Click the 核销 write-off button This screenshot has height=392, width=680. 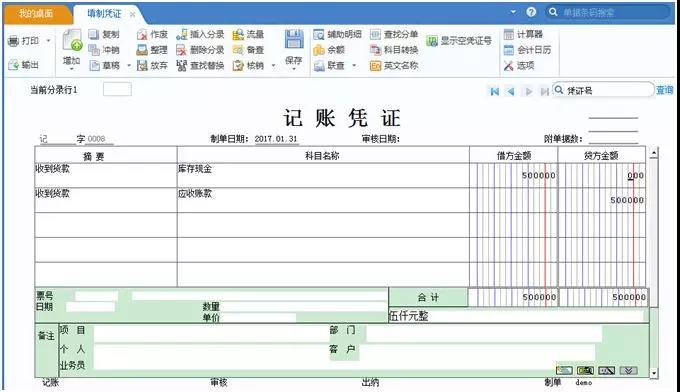pyautogui.click(x=248, y=65)
